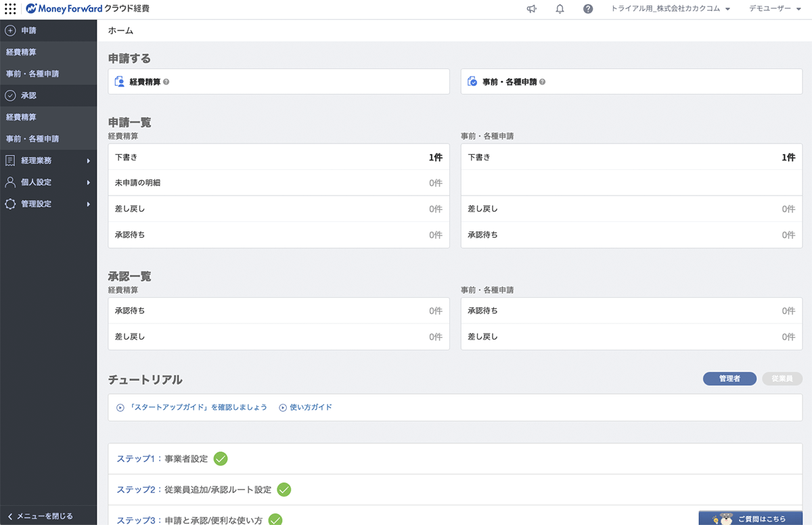Open 「スタートアップガイド」を確認しましょう link

[198, 408]
